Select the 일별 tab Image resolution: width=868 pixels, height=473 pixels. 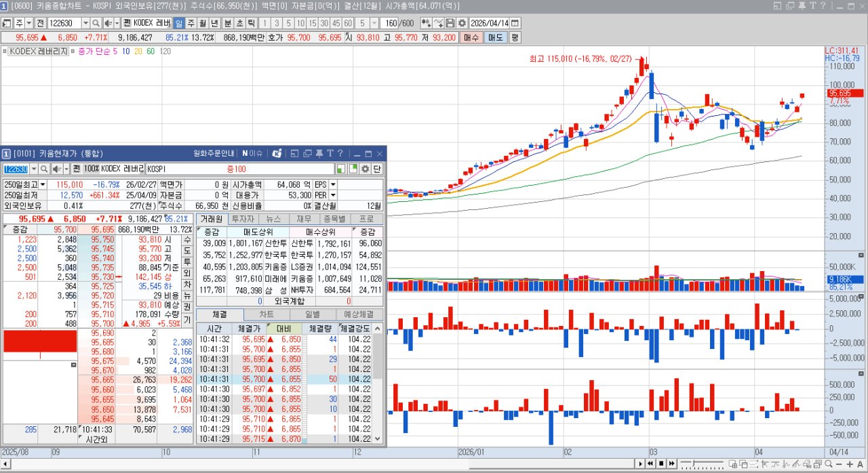pos(313,314)
